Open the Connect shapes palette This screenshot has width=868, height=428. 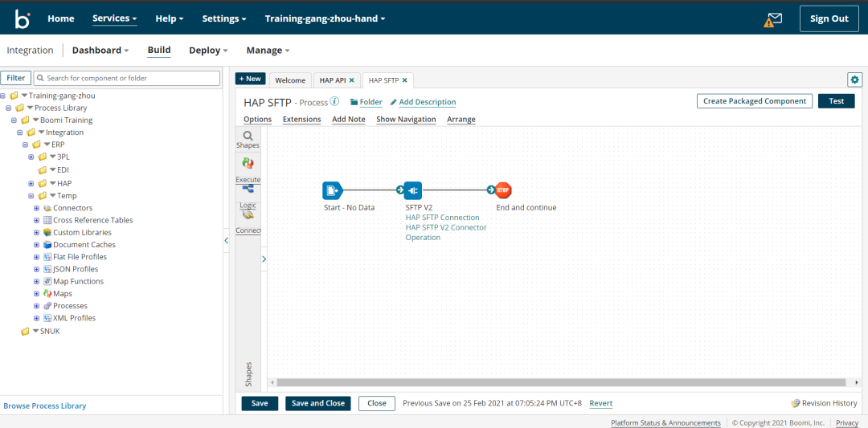248,215
